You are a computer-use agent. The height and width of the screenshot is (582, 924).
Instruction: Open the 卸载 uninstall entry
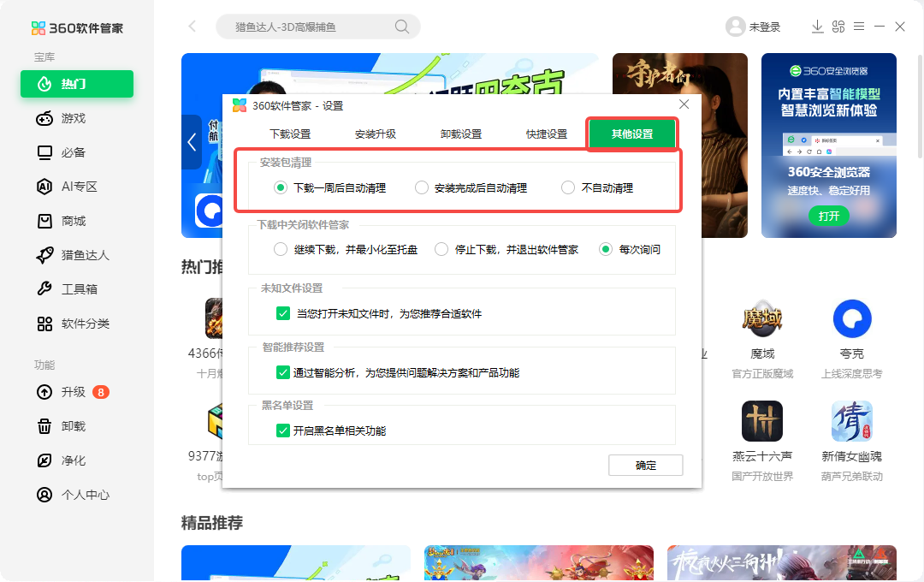point(62,426)
